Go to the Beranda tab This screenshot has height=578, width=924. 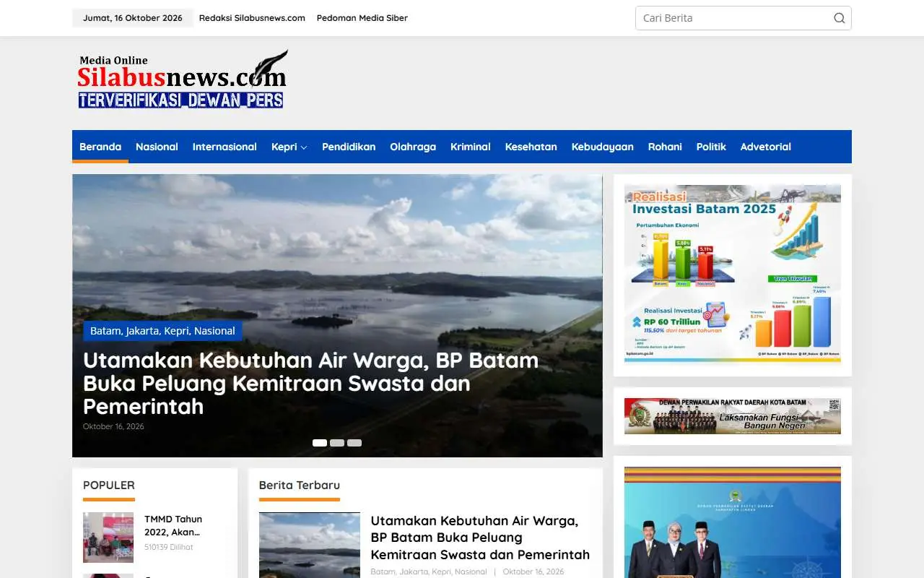100,147
